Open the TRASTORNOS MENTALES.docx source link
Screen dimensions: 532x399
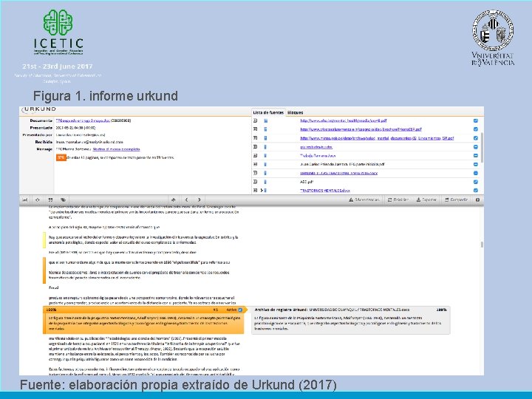click(324, 191)
